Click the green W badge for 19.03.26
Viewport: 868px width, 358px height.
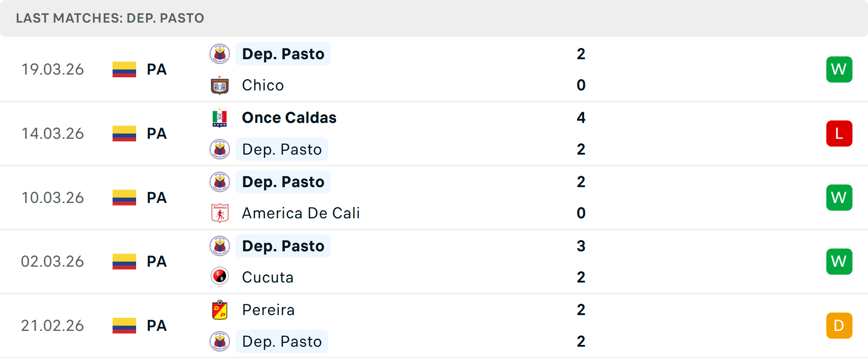839,70
